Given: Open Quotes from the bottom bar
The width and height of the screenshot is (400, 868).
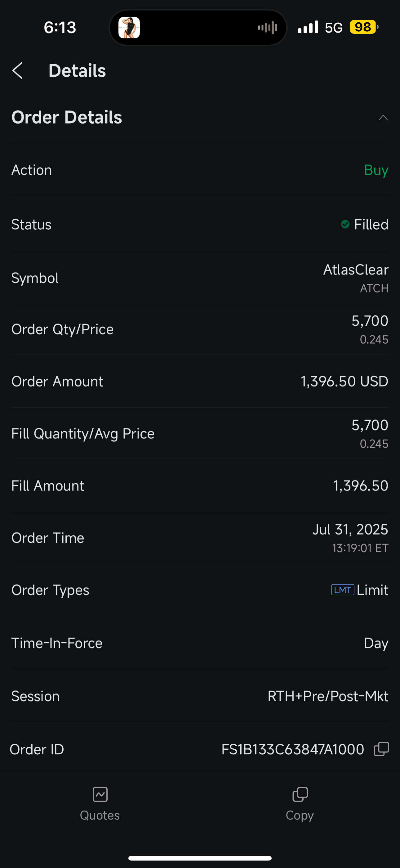Looking at the screenshot, I should pyautogui.click(x=100, y=804).
